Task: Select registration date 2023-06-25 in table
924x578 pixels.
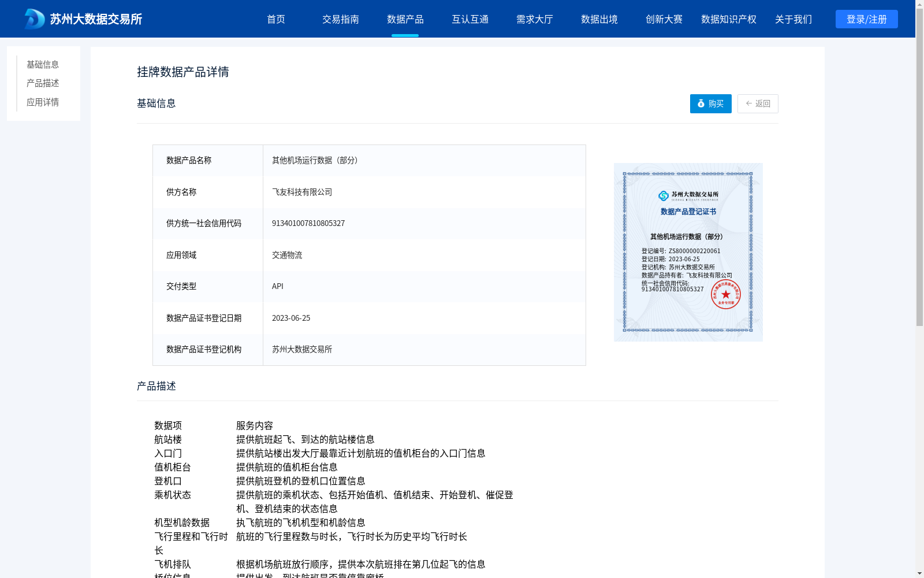Action: coord(291,318)
